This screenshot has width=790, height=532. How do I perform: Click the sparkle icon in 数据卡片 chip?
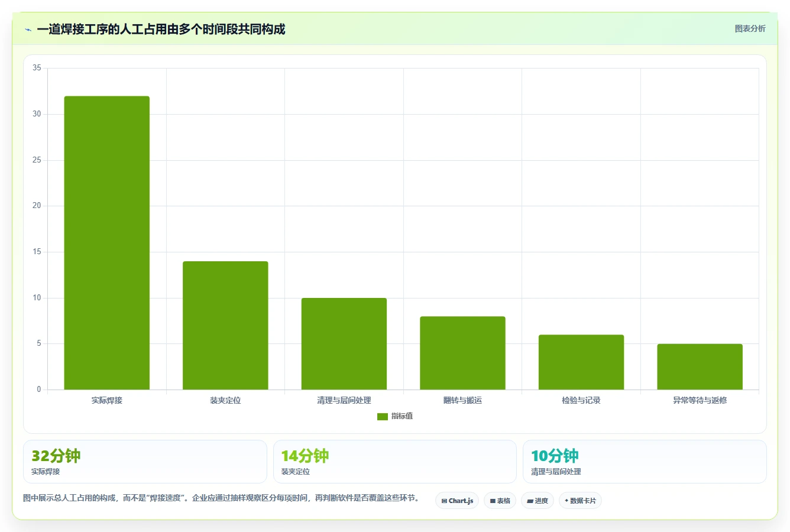[566, 501]
